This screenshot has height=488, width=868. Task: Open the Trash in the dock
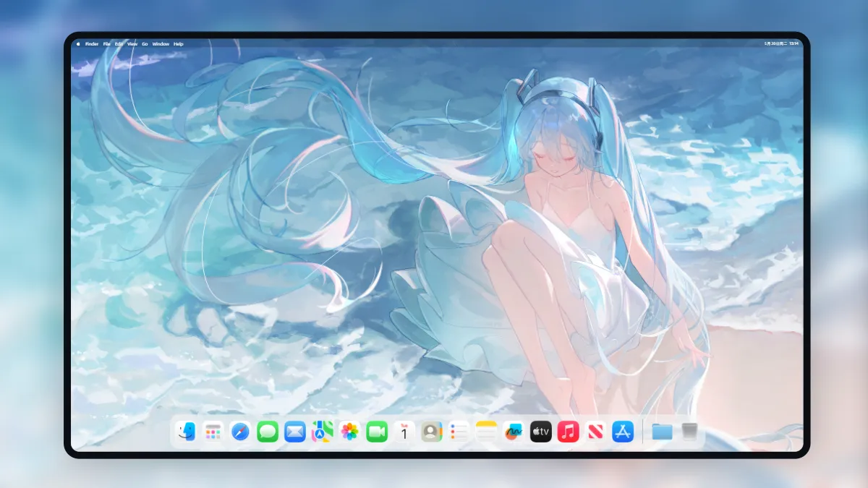[689, 432]
